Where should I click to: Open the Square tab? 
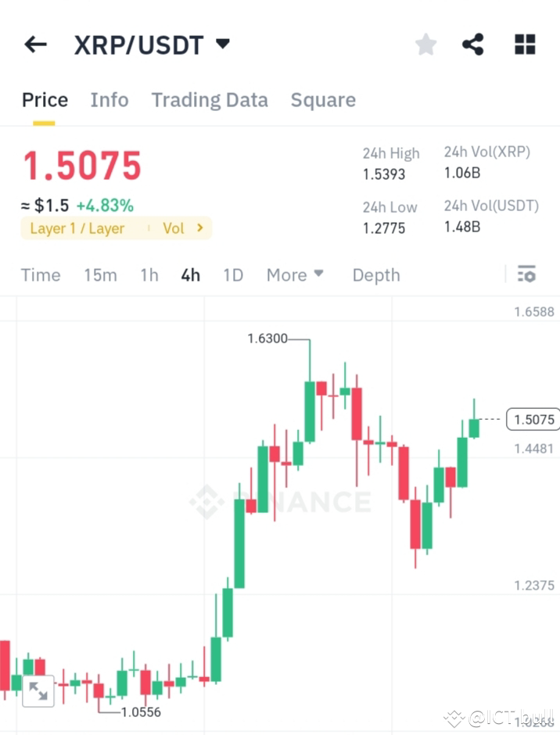(323, 100)
